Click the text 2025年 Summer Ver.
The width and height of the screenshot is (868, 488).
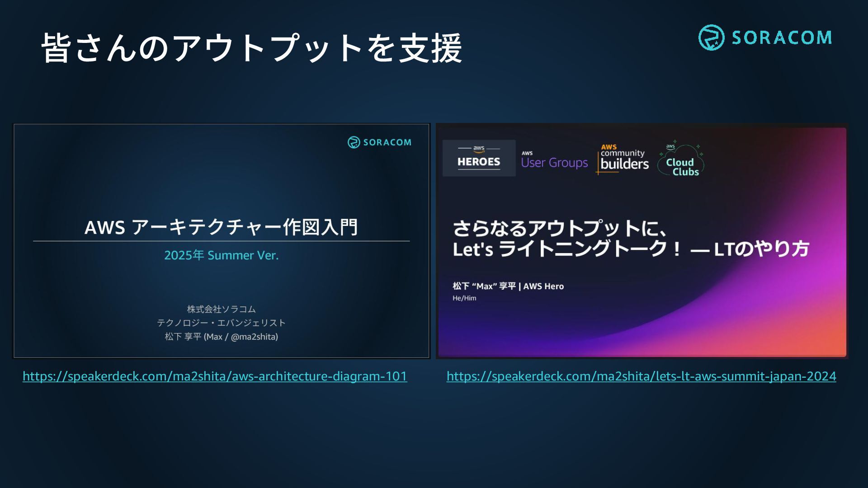pos(221,255)
